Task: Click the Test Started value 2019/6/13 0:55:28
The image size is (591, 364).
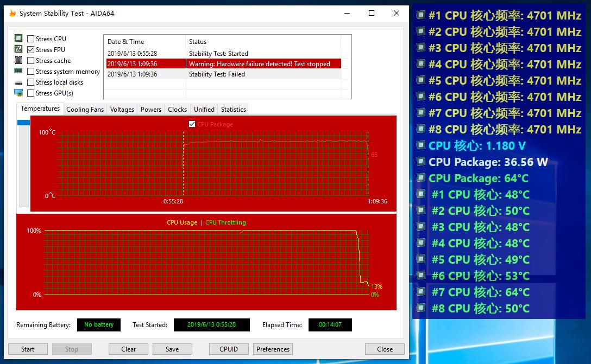Action: click(x=211, y=324)
